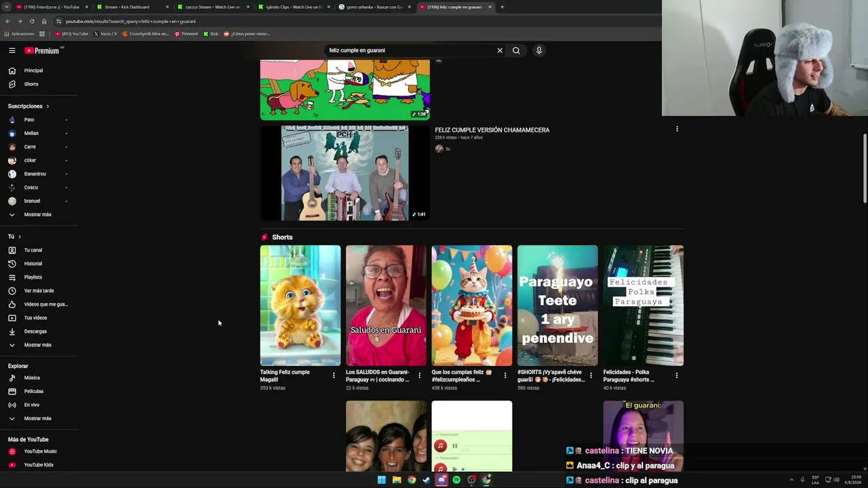This screenshot has width=868, height=488.
Task: Switch to the caccco Stream tab
Action: pyautogui.click(x=213, y=7)
